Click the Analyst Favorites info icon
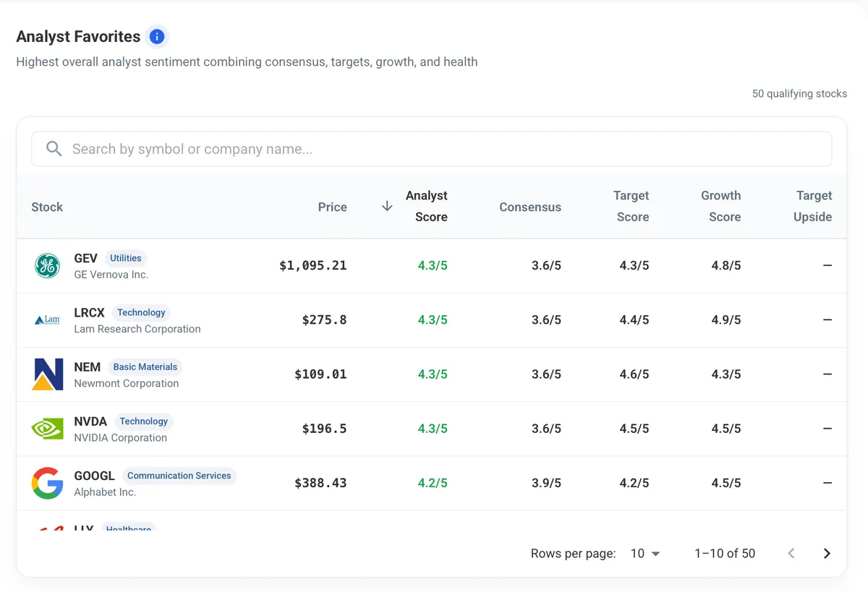The image size is (868, 592). tap(156, 36)
